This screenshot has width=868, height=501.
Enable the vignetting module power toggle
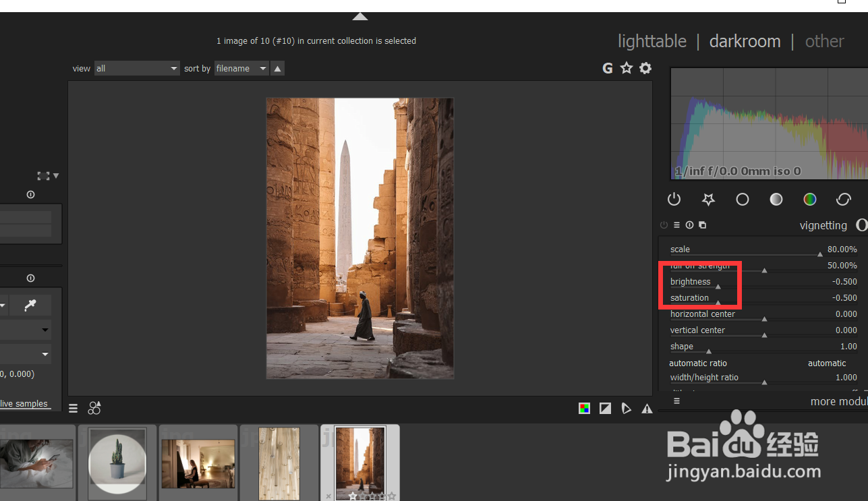[x=663, y=225]
